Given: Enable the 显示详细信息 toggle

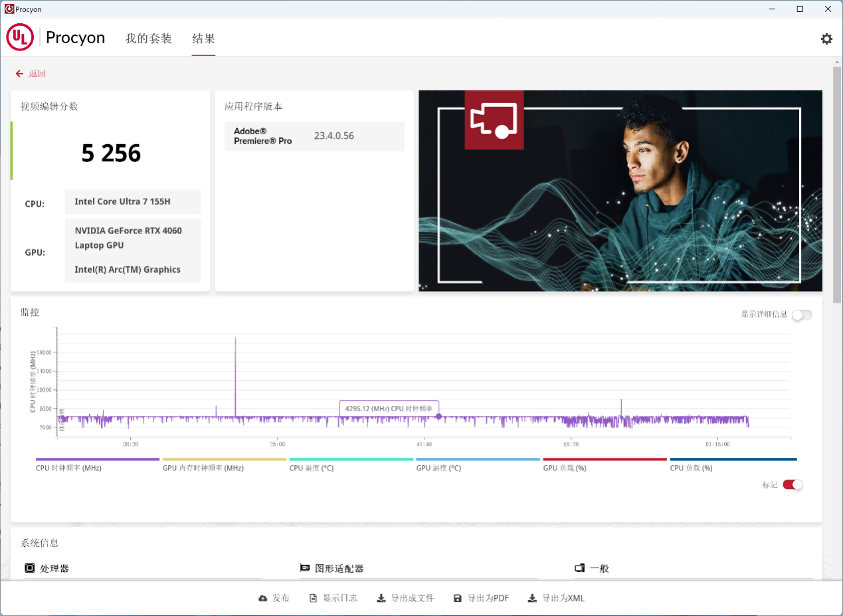Looking at the screenshot, I should 801,315.
